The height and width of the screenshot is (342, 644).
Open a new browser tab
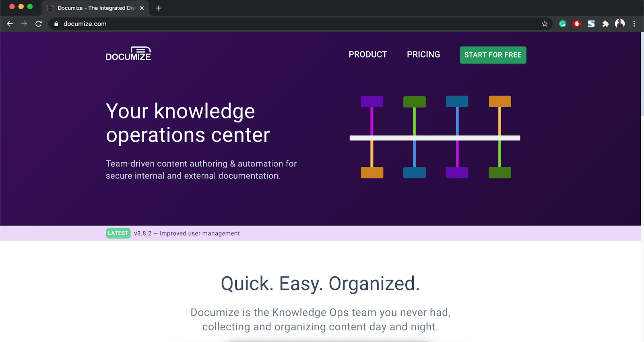(159, 8)
